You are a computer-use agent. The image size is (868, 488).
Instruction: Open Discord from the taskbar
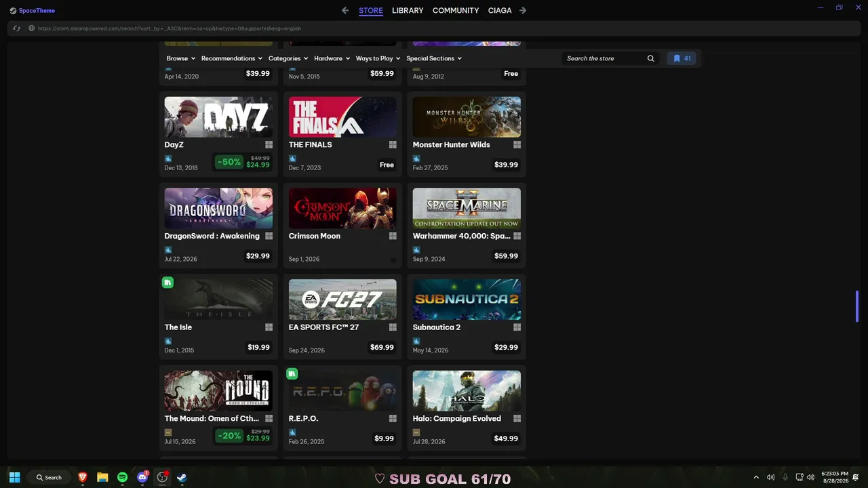(x=142, y=477)
